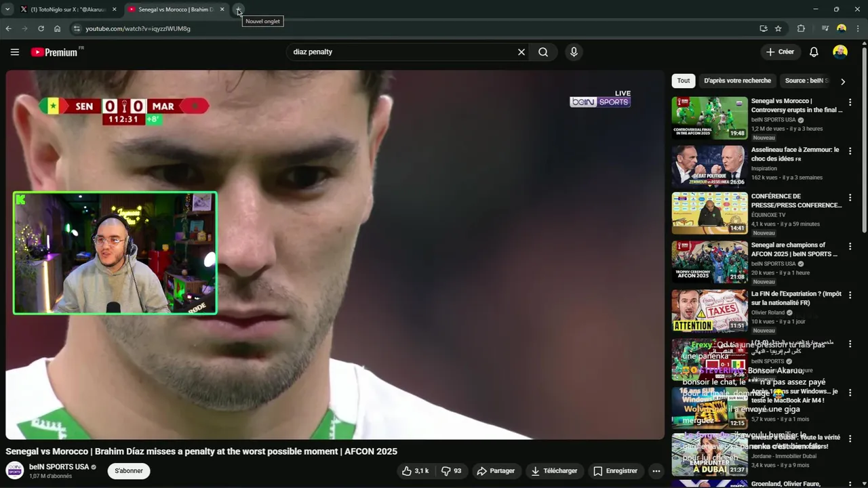The height and width of the screenshot is (488, 868).
Task: Click the main video player
Action: click(335, 255)
